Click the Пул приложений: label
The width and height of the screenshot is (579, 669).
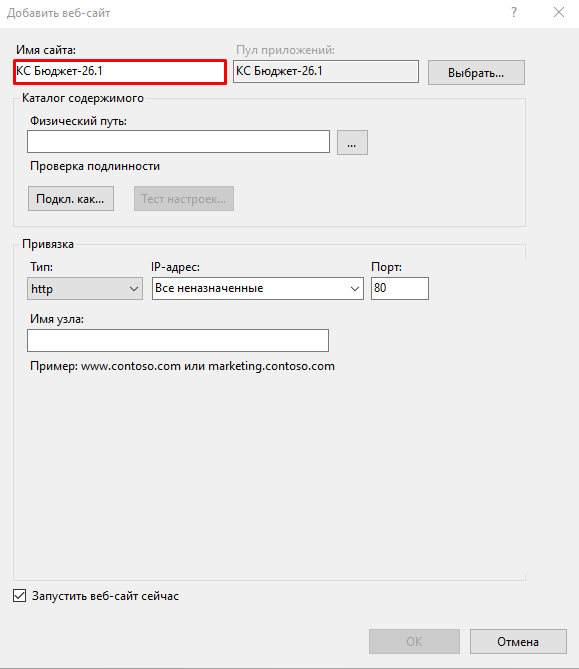[x=285, y=50]
